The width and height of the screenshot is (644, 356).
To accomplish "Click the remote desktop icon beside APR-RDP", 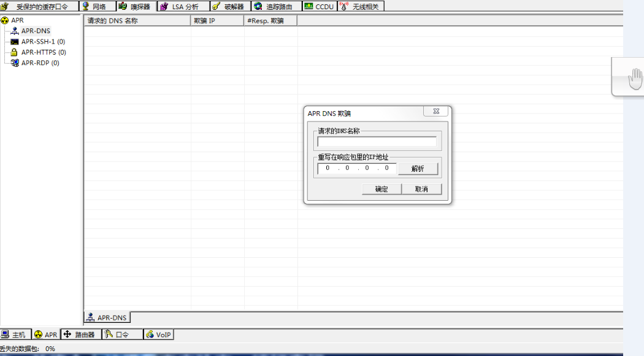I will tap(15, 63).
